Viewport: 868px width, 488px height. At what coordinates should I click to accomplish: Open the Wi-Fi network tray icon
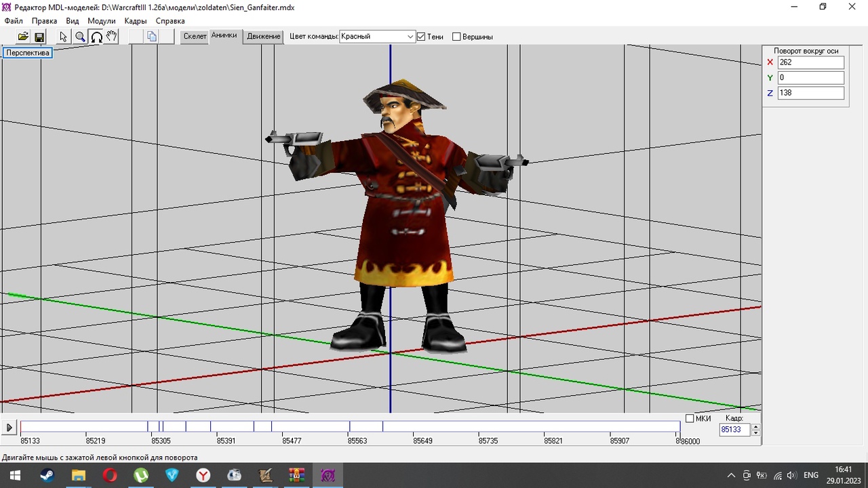(777, 476)
